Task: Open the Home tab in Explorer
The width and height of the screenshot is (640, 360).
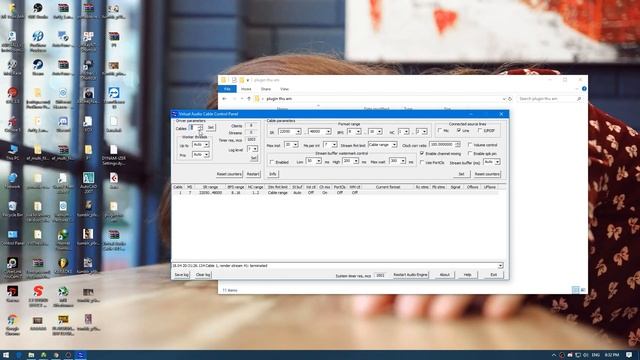Action: click(x=246, y=89)
